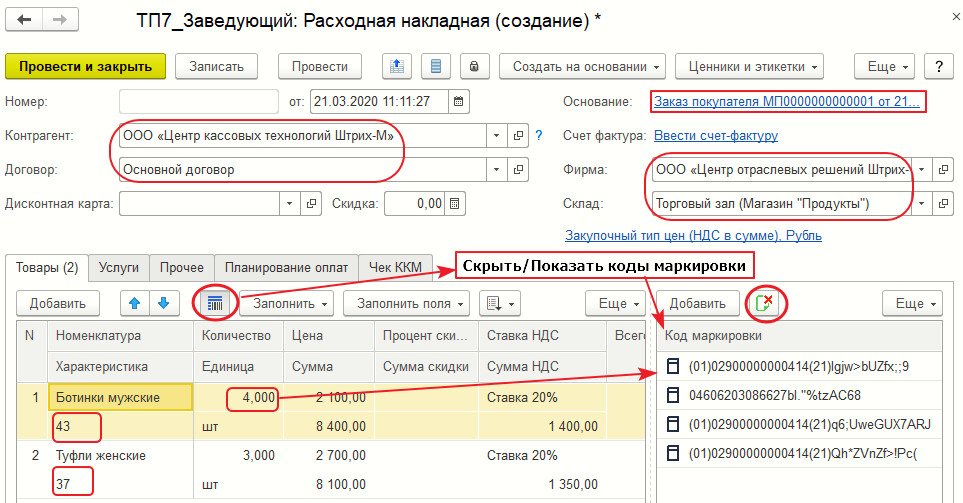Open the Чек ККМ tab
This screenshot has width=963, height=503.
(x=395, y=267)
